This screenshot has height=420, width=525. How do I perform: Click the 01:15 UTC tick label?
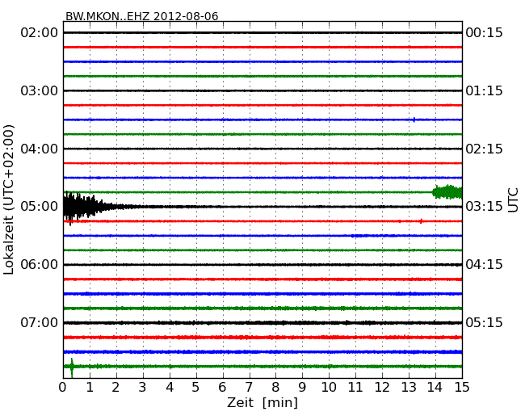coord(484,90)
